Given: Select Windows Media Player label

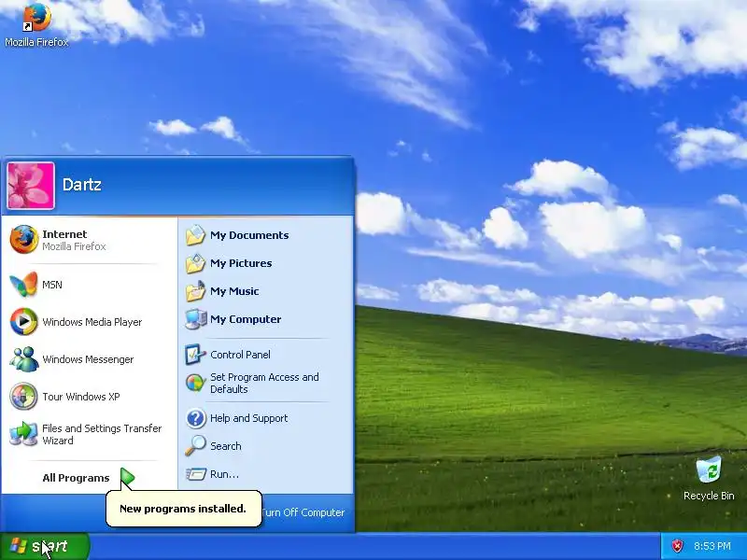Looking at the screenshot, I should [x=92, y=322].
